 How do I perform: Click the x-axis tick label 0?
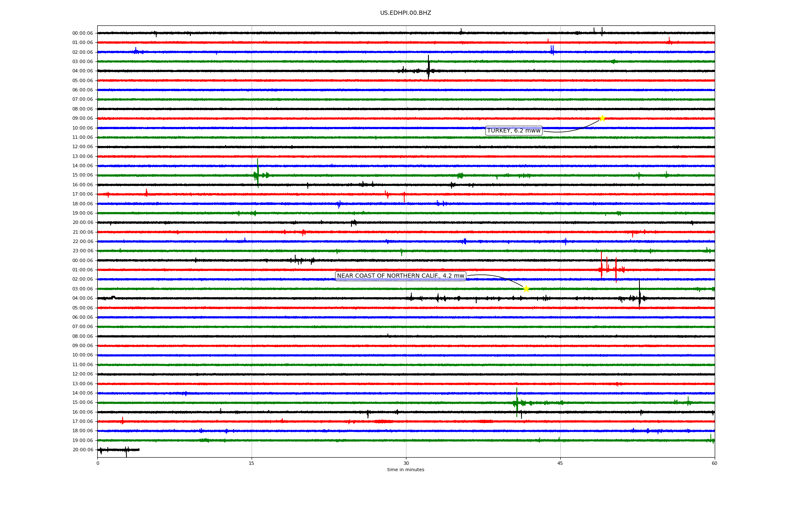[98, 463]
